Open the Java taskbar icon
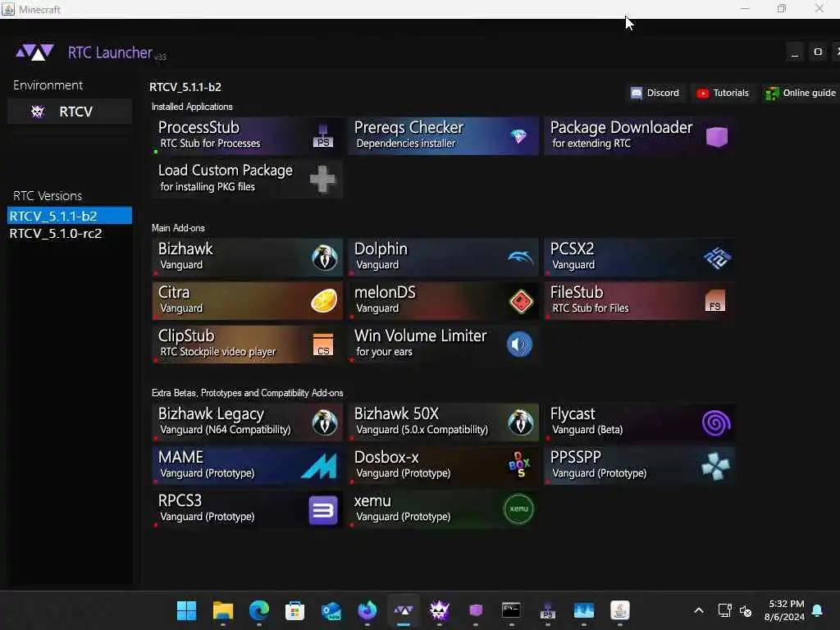840x630 pixels. click(x=620, y=610)
